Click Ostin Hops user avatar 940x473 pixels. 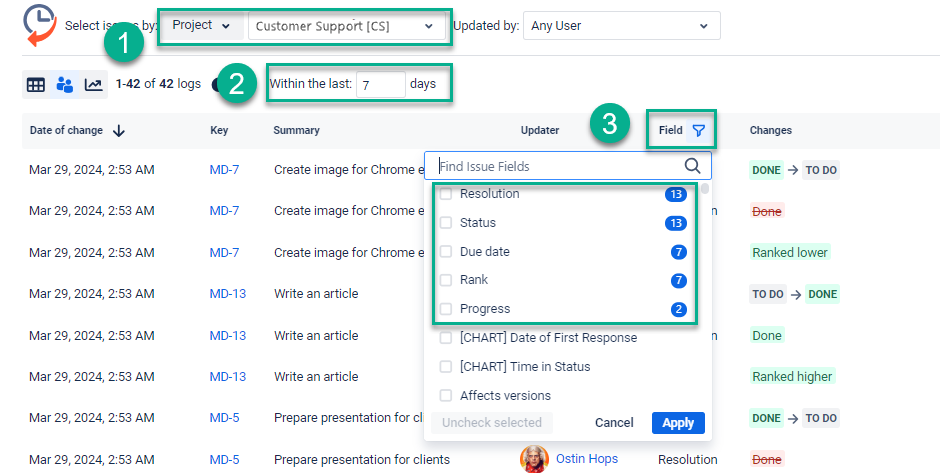(x=535, y=459)
